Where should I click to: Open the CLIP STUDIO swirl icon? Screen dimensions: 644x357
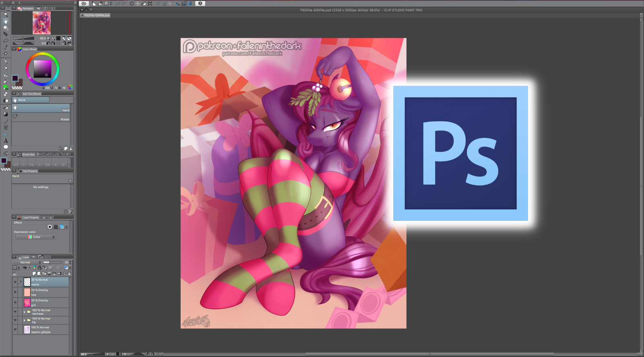(84, 4)
